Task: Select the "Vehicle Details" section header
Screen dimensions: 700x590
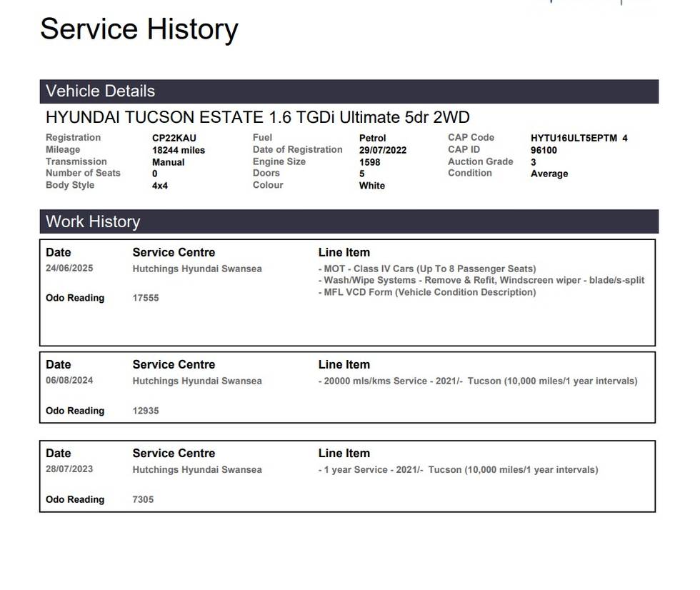Action: [349, 91]
